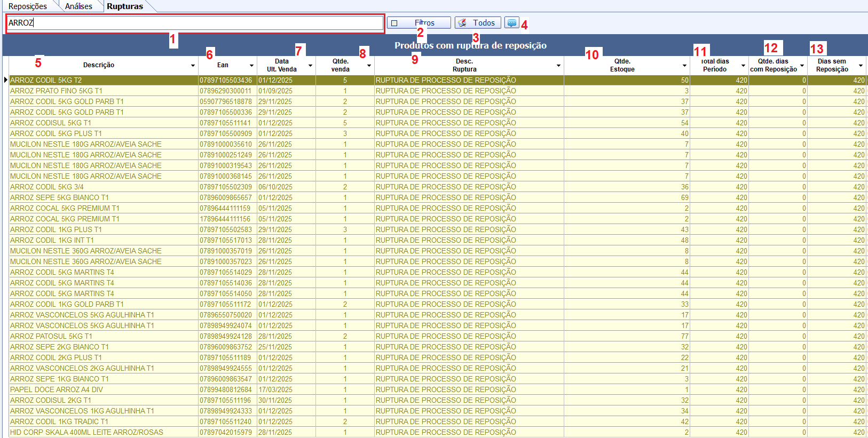Click the row indicator arrow beside first row

click(5, 80)
